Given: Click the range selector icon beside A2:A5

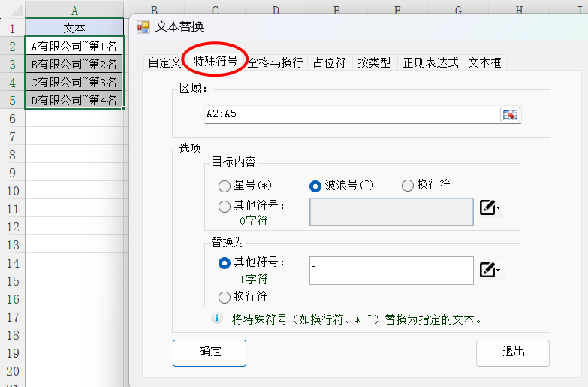Looking at the screenshot, I should coord(510,115).
